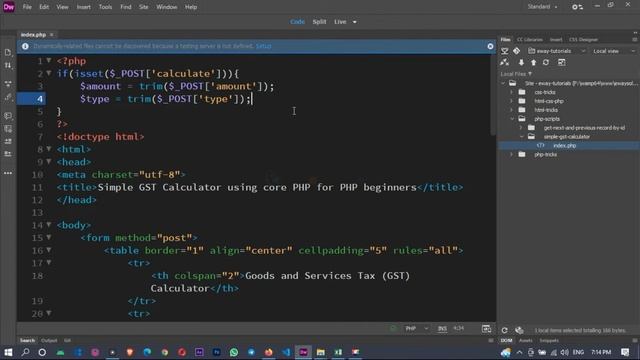The height and width of the screenshot is (360, 640).
Task: Click the Put files up-arrow icon in Files panel
Action: (x=533, y=62)
